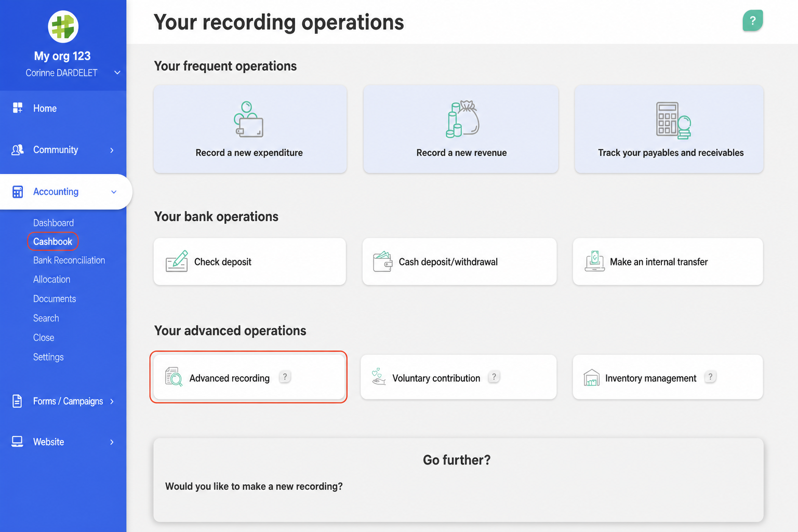The image size is (798, 532).
Task: Go to Allocation in Accounting
Action: [51, 280]
